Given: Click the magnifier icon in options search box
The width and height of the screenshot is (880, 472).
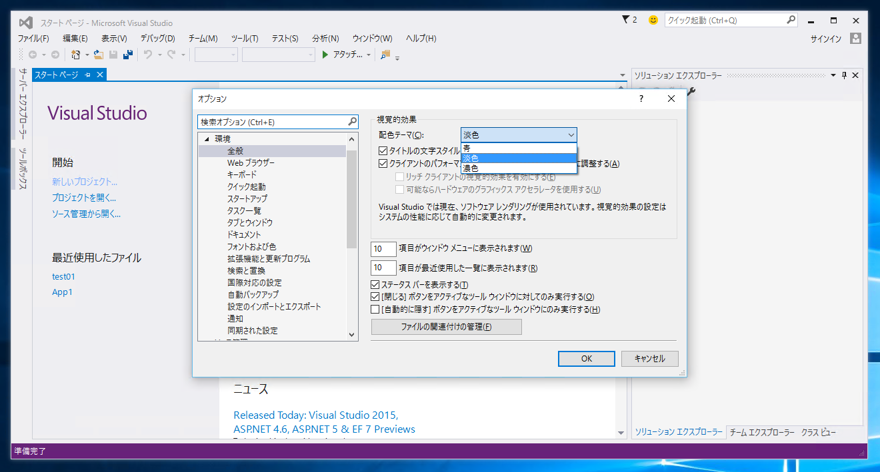Looking at the screenshot, I should point(352,121).
